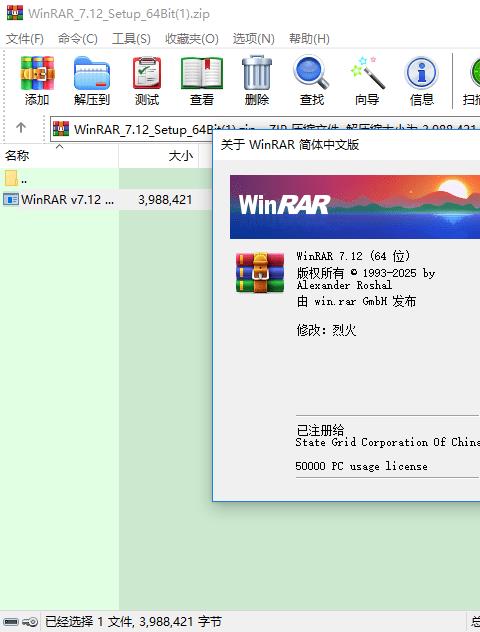Open the 收藏夹(O) menu
The height and width of the screenshot is (632, 480).
[x=192, y=39]
